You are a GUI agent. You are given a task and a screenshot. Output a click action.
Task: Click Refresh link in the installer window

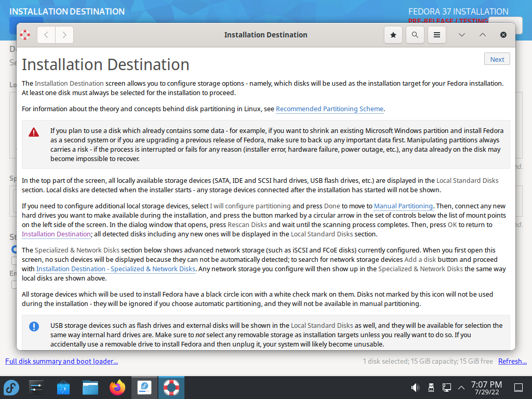coord(512,362)
